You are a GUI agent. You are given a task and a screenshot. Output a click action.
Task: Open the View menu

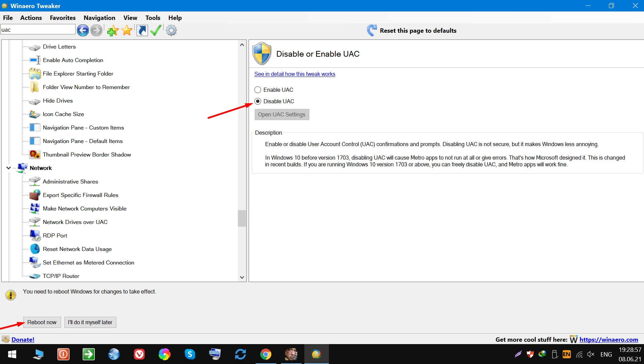click(130, 18)
